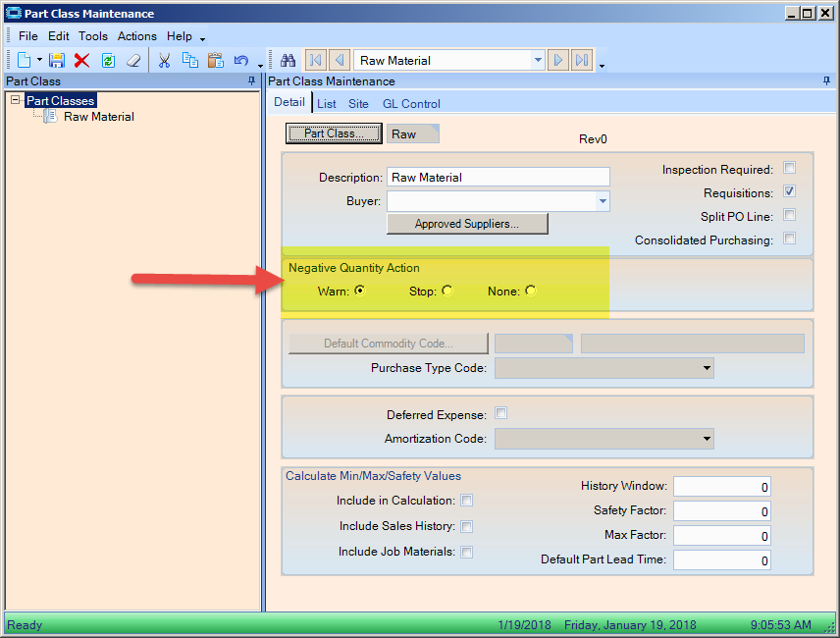Enable the Deferred Expense checkbox
The image size is (840, 638).
click(x=500, y=413)
